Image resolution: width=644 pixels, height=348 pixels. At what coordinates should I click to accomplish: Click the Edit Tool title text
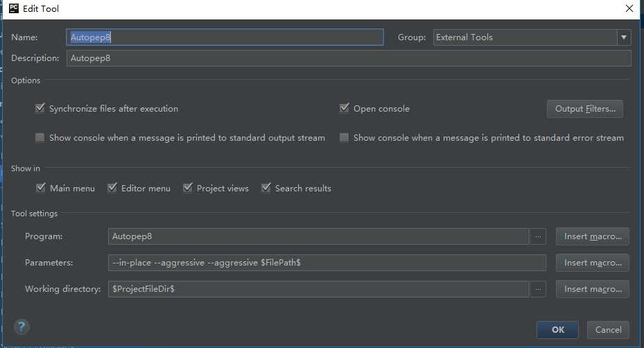point(41,8)
